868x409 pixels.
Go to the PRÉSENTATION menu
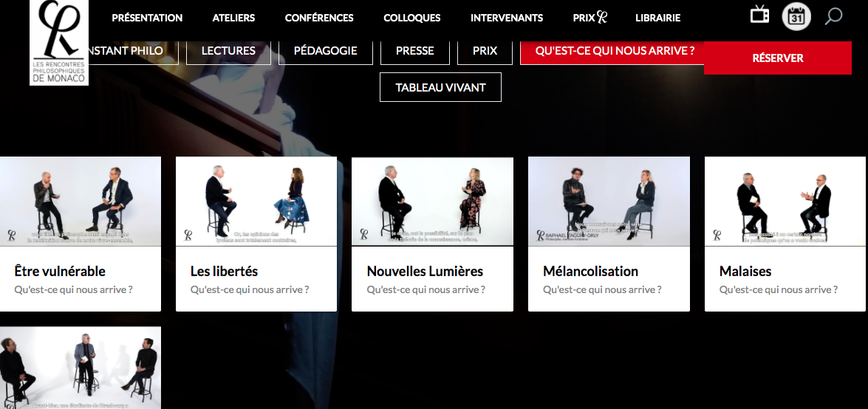[147, 18]
